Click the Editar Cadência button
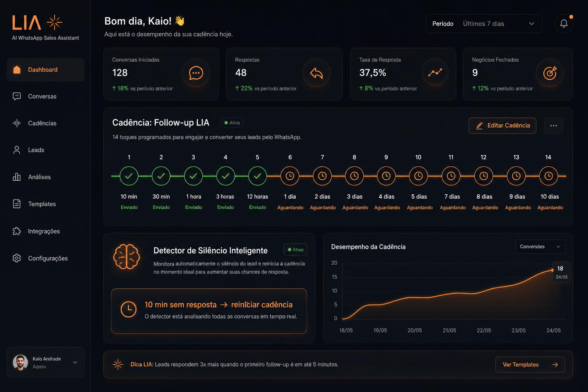 click(x=502, y=126)
